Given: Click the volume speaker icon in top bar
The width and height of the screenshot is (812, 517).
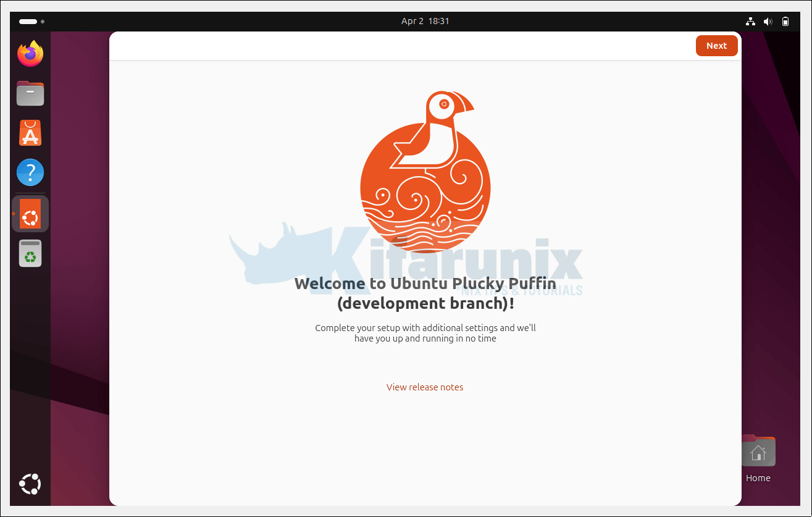Looking at the screenshot, I should (x=768, y=22).
